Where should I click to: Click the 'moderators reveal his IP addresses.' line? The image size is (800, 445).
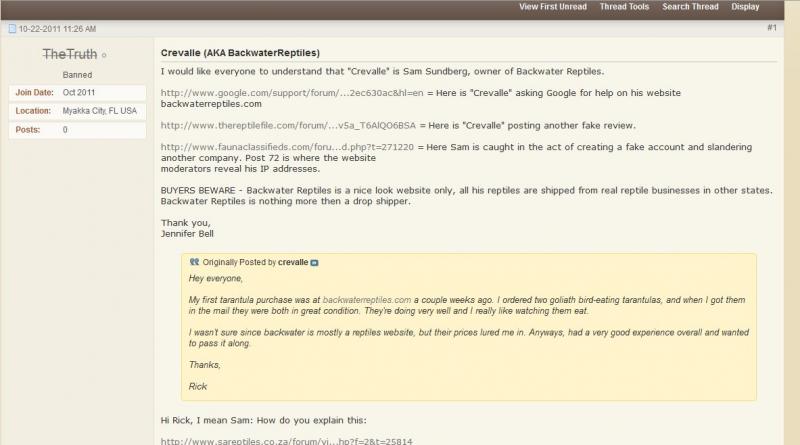point(240,169)
